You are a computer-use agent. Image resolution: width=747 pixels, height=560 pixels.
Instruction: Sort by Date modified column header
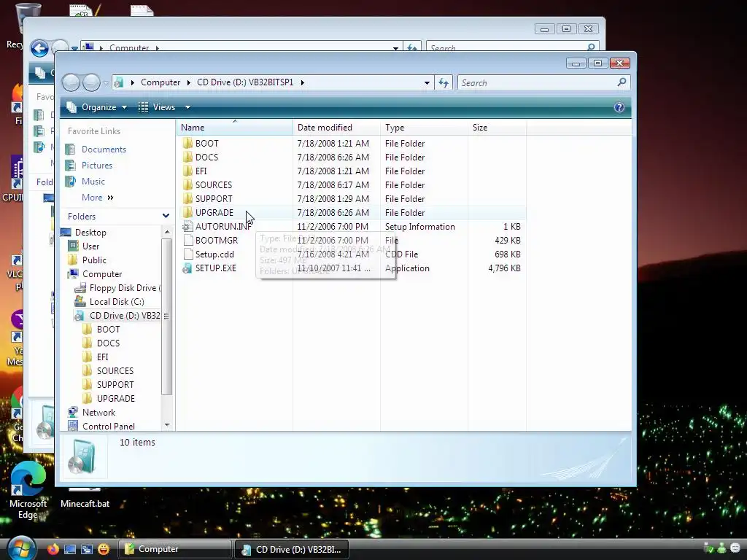[336, 128]
